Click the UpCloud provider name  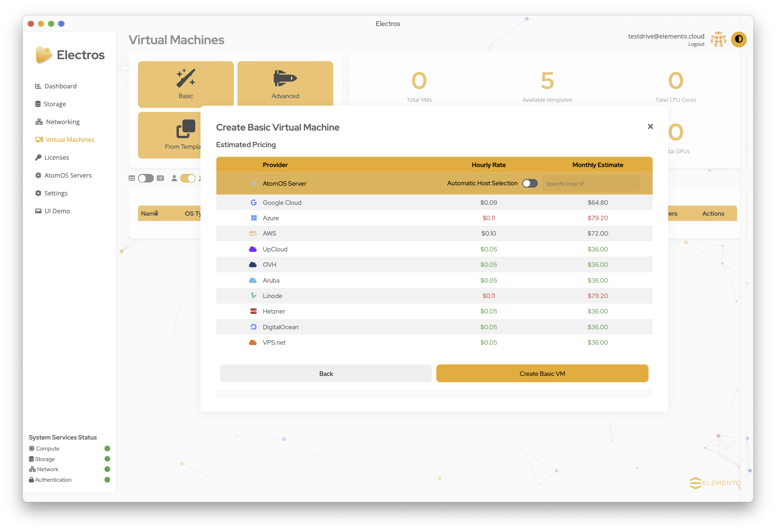275,249
